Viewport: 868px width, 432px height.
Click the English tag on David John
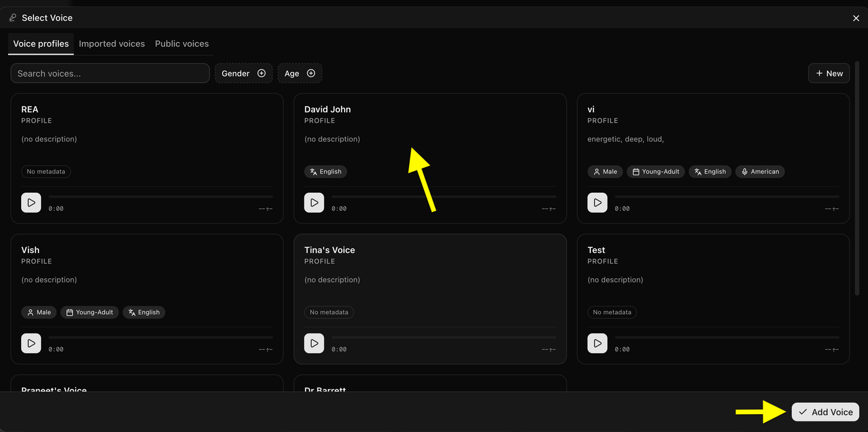click(x=325, y=172)
